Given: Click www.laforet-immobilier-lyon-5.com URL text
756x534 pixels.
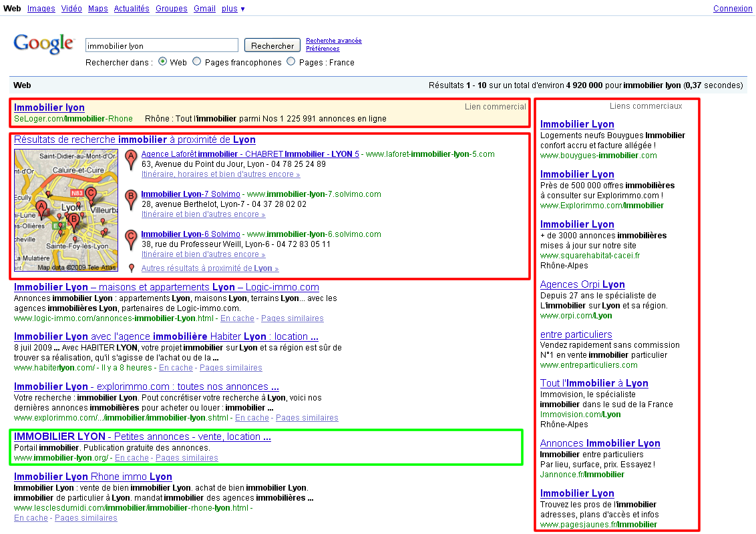Looking at the screenshot, I should point(430,154).
